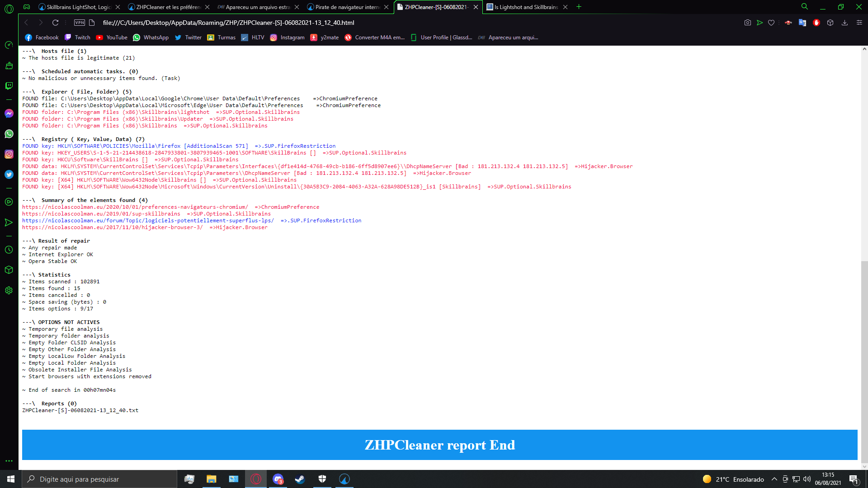This screenshot has width=868, height=488.
Task: Open the YouTube bookmark
Action: 112,38
